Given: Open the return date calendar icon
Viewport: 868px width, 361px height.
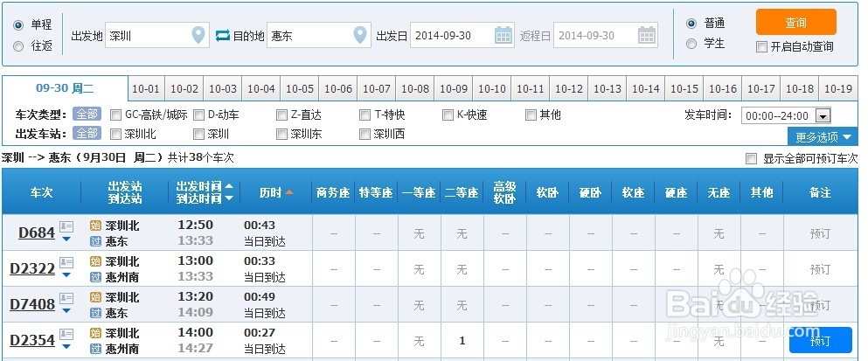Looking at the screenshot, I should point(647,36).
